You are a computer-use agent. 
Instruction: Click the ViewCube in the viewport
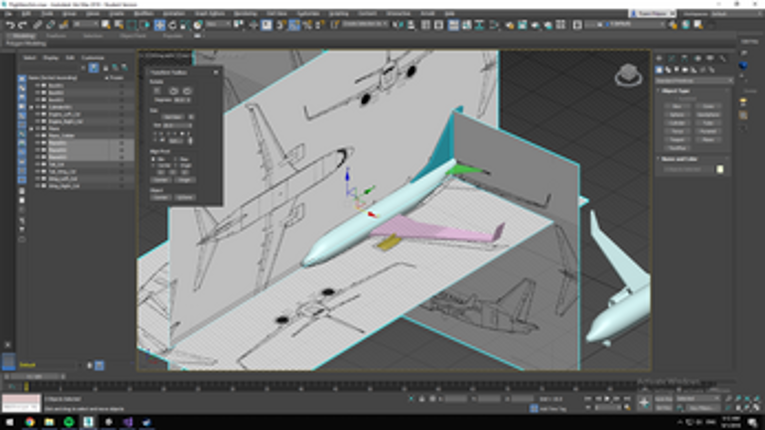click(x=628, y=75)
